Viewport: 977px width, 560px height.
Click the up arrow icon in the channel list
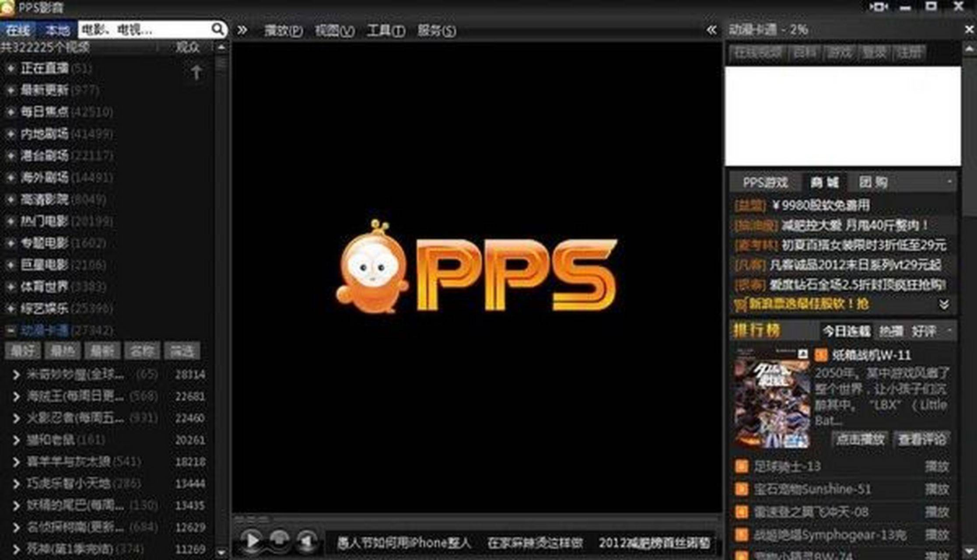coord(196,72)
